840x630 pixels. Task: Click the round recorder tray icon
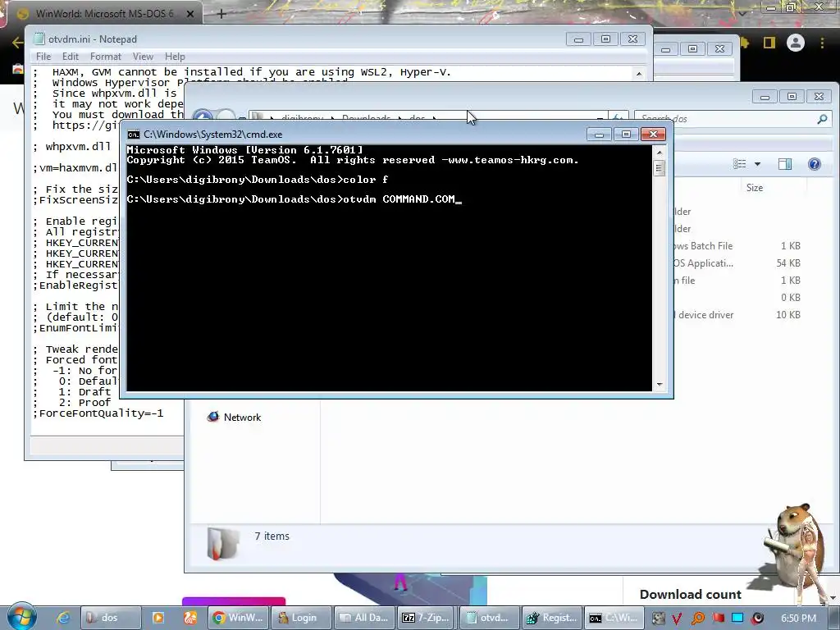pos(757,619)
